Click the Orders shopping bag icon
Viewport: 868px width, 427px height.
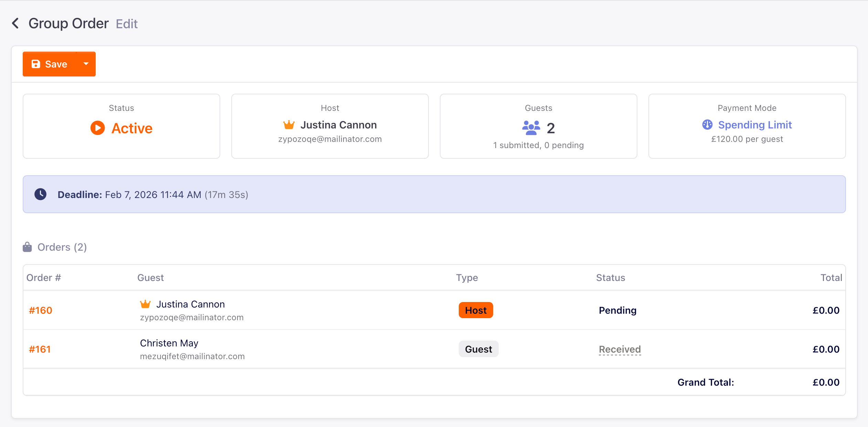27,247
